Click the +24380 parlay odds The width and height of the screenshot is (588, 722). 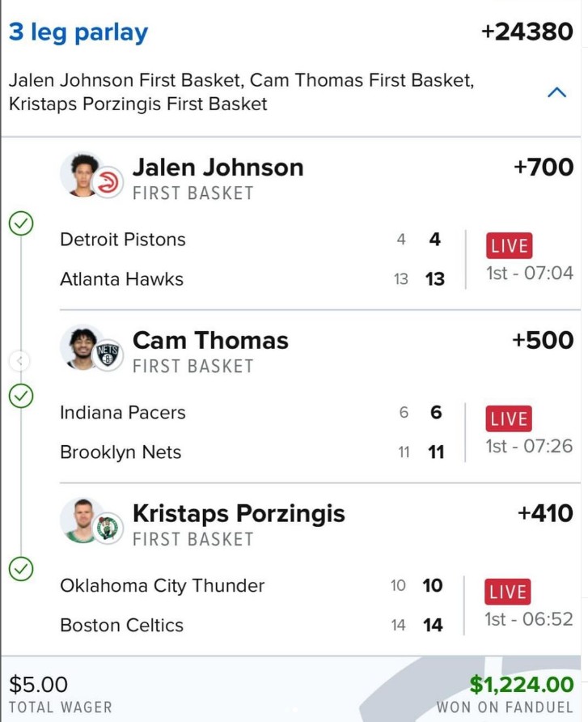tap(526, 32)
